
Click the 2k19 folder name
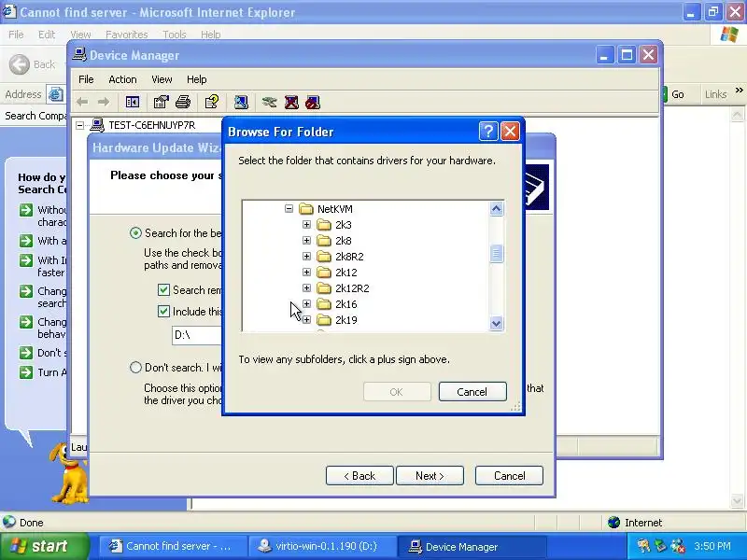pyautogui.click(x=345, y=320)
